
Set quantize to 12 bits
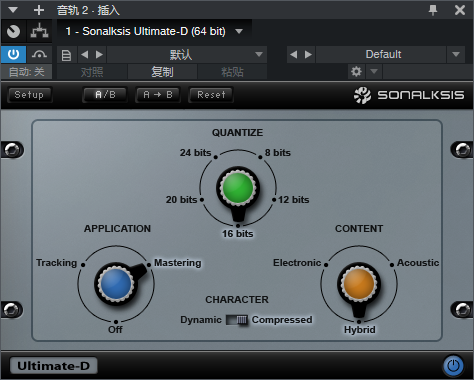(x=294, y=200)
